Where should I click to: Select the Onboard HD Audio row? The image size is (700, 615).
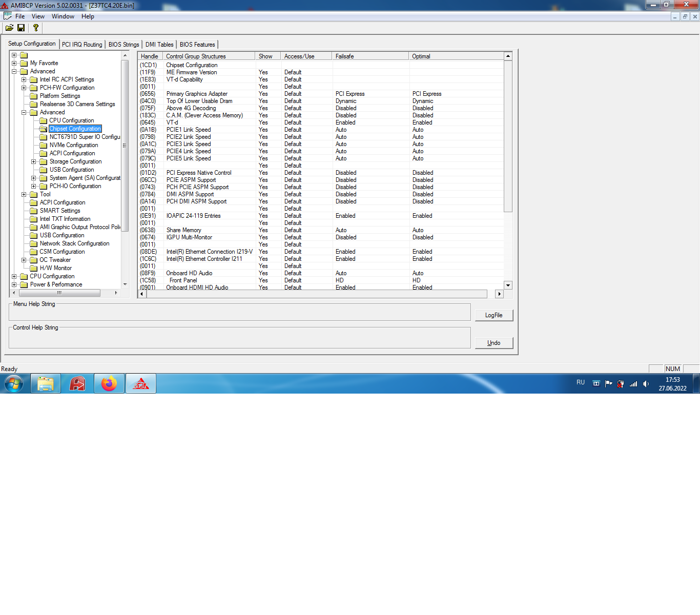coord(321,273)
